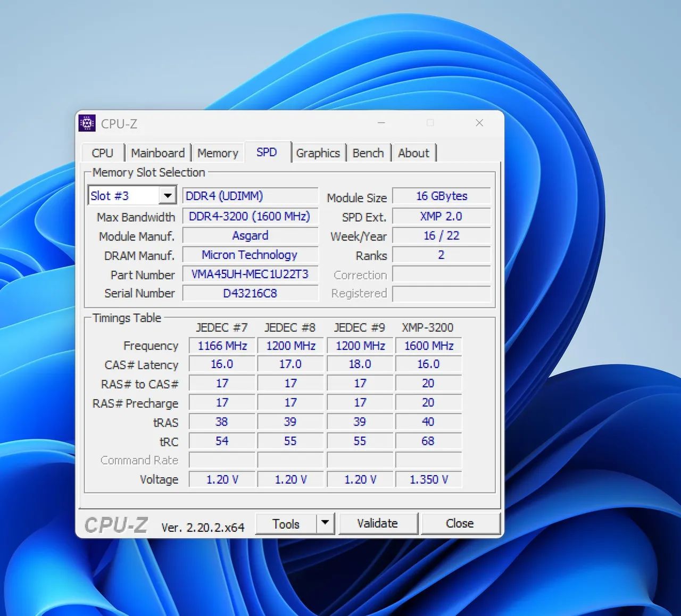Click the JEDEC #8 column header
The width and height of the screenshot is (681, 616).
coord(290,327)
